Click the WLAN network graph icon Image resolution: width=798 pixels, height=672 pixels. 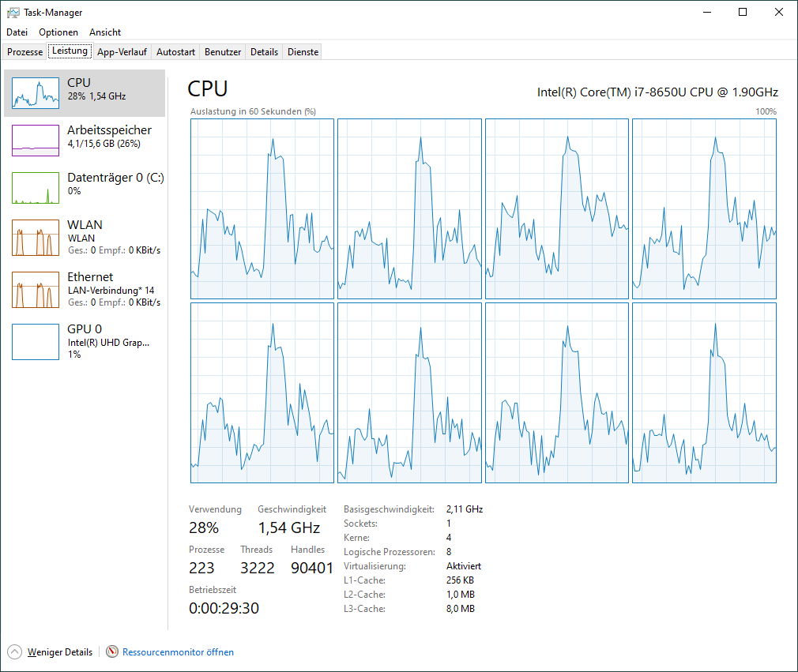click(36, 238)
